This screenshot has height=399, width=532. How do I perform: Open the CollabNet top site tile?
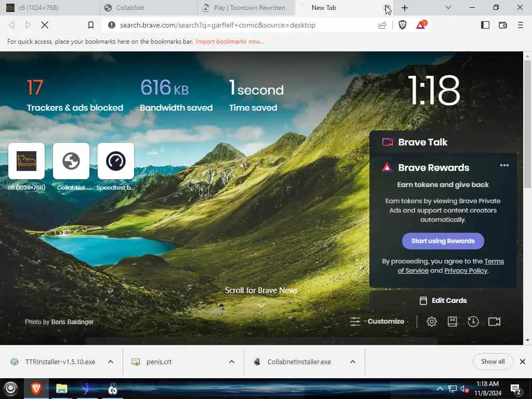(x=71, y=161)
